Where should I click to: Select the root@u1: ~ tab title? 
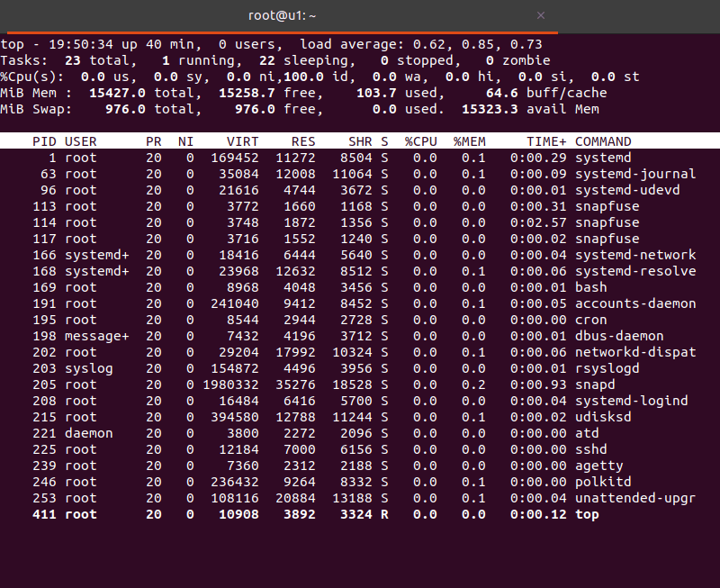point(282,15)
